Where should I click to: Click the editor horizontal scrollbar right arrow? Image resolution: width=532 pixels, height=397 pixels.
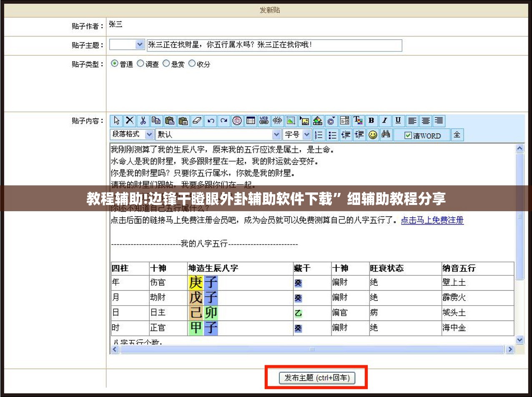[x=509, y=350]
